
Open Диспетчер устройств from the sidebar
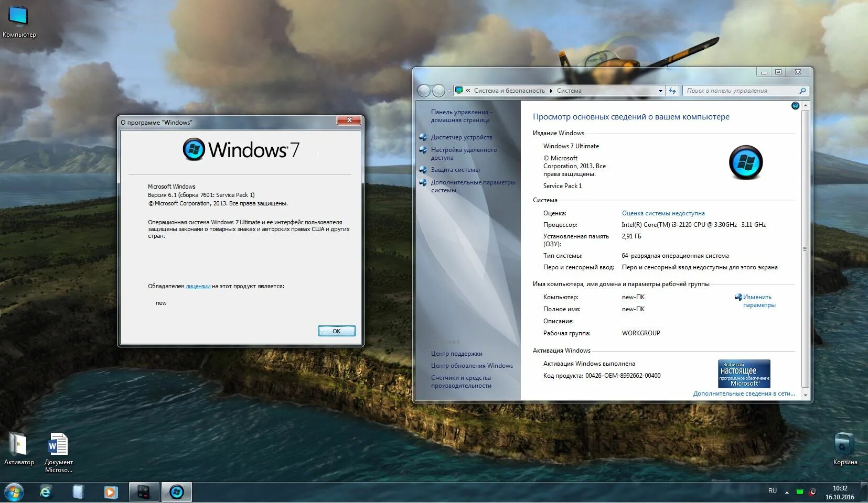[463, 137]
